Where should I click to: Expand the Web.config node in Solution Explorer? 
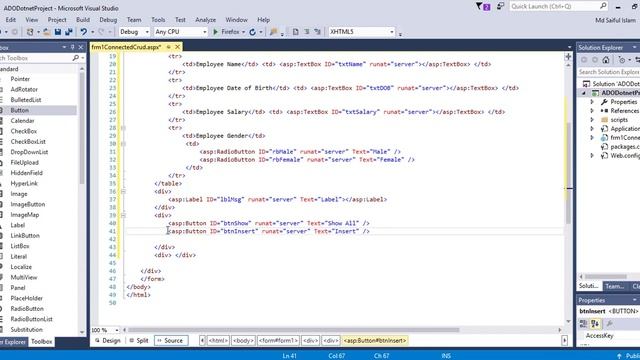click(x=592, y=156)
